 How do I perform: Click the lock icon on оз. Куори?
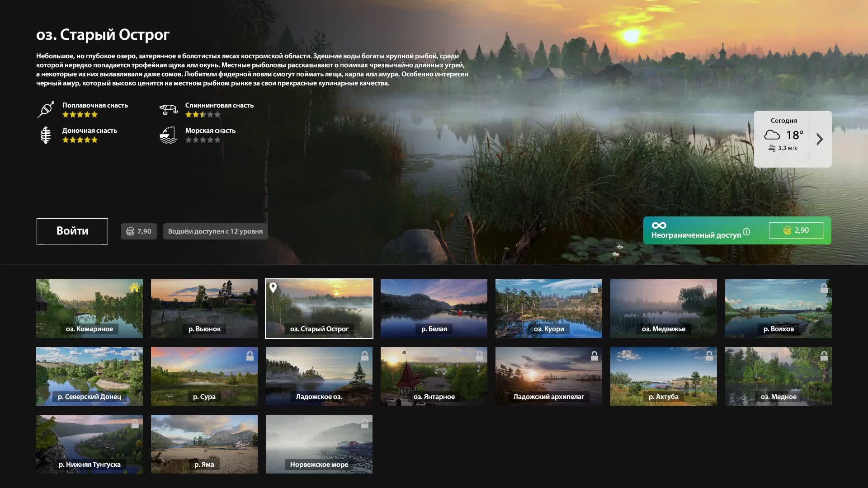[594, 288]
